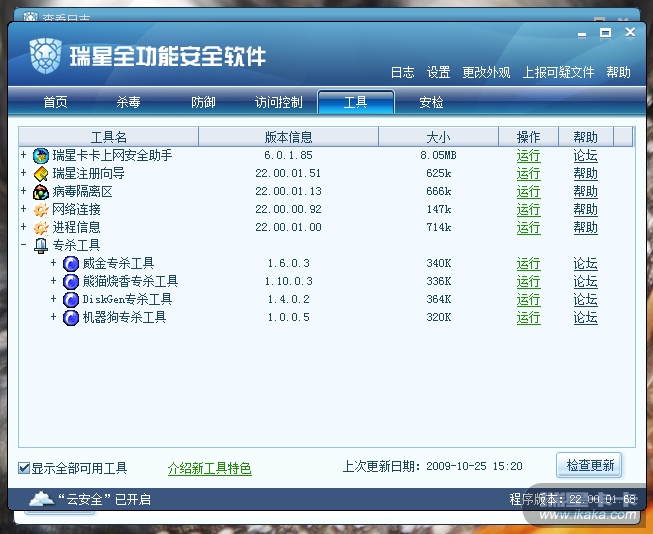
Task: Click the 熊猫烧香专杀工具 blue icon
Action: pyautogui.click(x=71, y=282)
